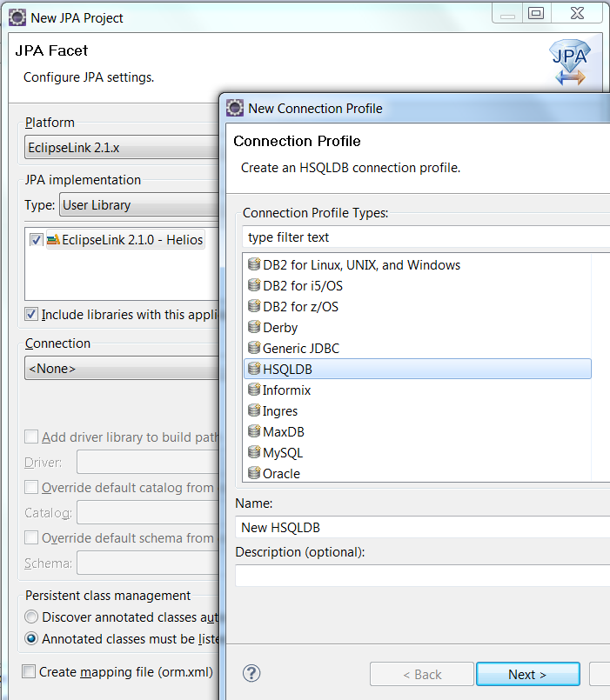Click the Generic JDBC database icon

coord(254,347)
